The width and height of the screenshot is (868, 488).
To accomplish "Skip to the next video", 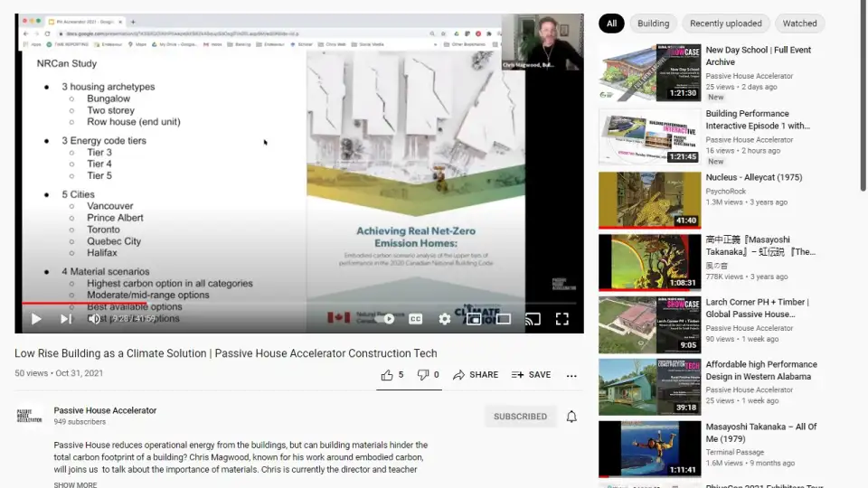I will click(66, 319).
